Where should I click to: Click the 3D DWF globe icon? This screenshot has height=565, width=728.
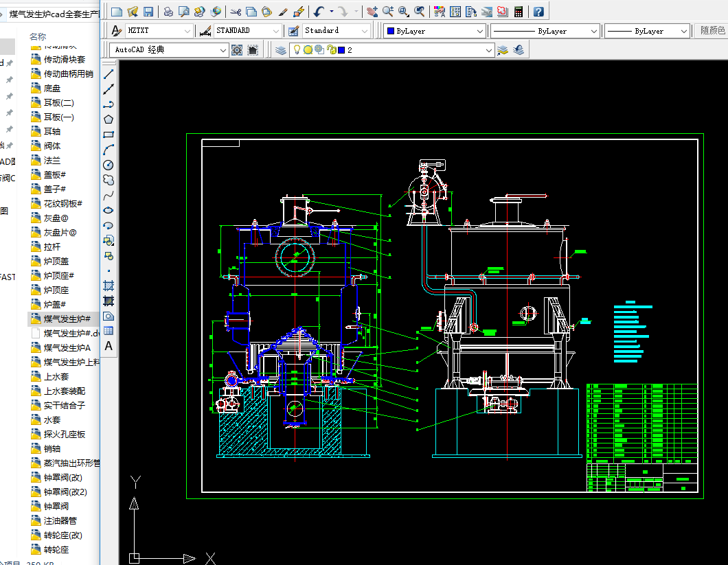[x=216, y=12]
